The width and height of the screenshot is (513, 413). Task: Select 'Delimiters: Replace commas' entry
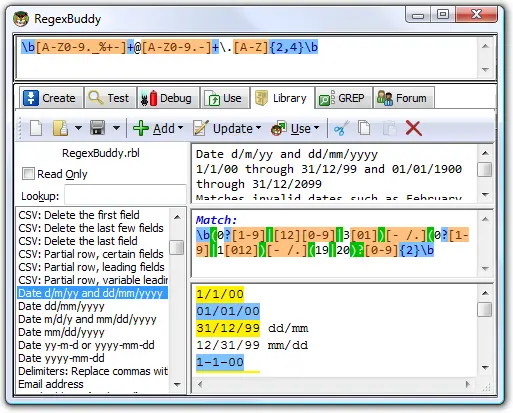[x=93, y=371]
